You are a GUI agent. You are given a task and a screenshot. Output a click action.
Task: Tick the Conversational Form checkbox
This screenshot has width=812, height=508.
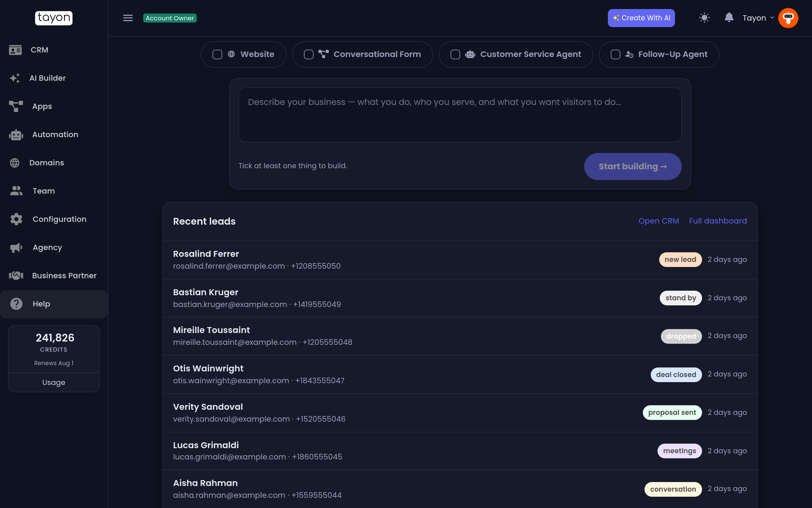308,54
